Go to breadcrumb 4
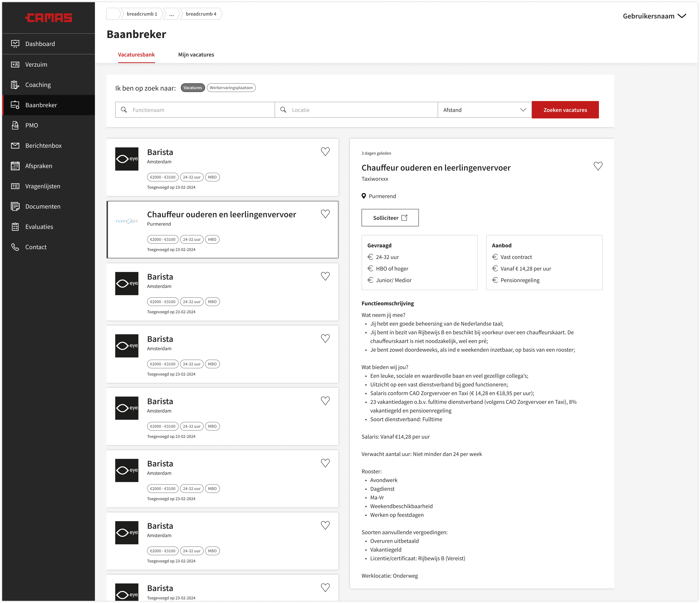 tap(201, 14)
